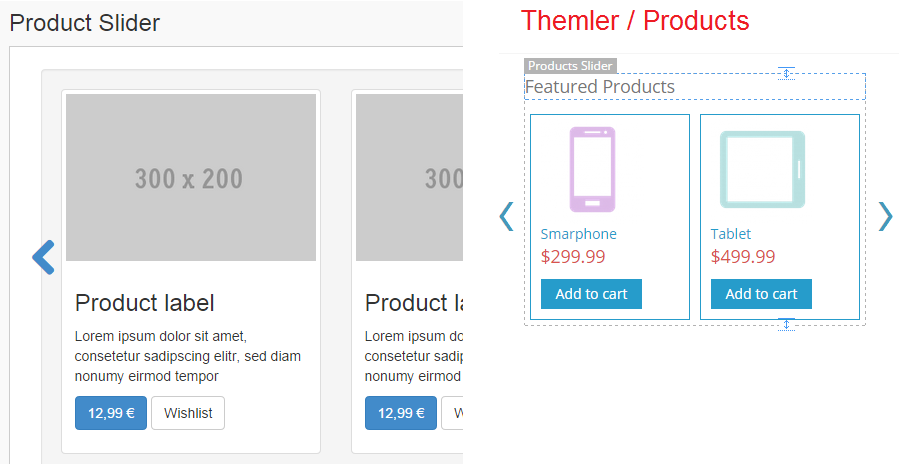Click the teal tablet product icon

pyautogui.click(x=762, y=169)
